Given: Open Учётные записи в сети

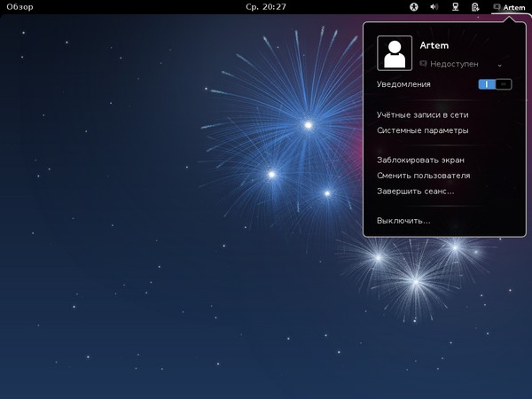Looking at the screenshot, I should pos(422,115).
